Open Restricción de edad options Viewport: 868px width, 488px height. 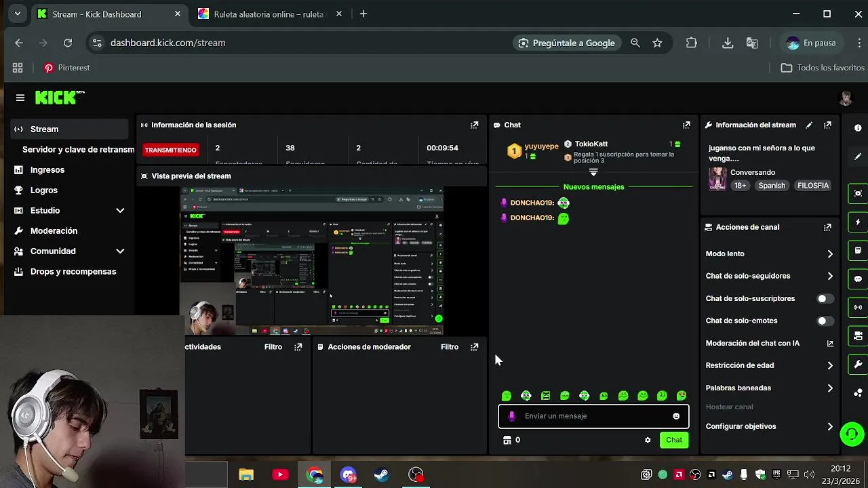click(x=769, y=365)
